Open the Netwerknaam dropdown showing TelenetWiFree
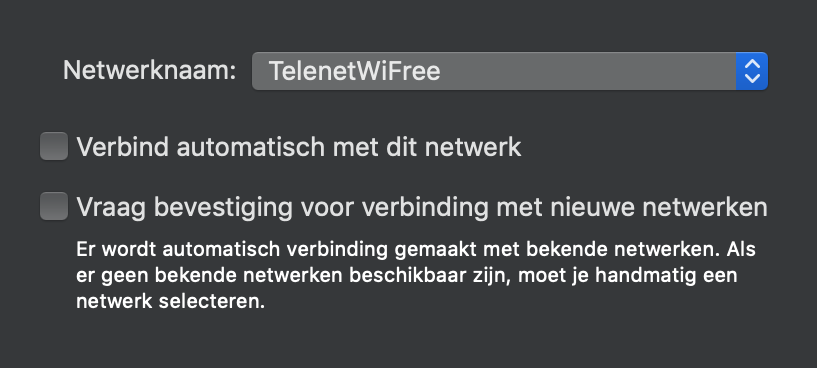817x368 pixels. pos(510,71)
